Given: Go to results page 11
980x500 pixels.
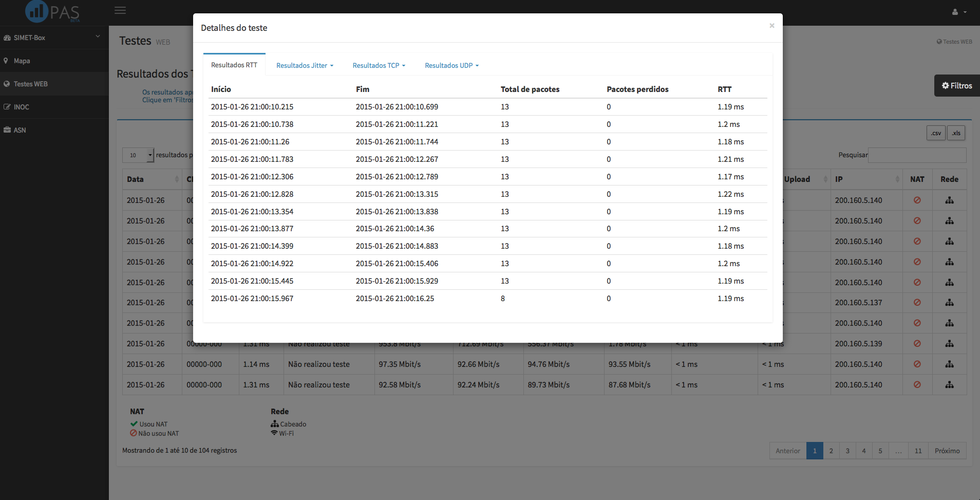Looking at the screenshot, I should click(918, 451).
